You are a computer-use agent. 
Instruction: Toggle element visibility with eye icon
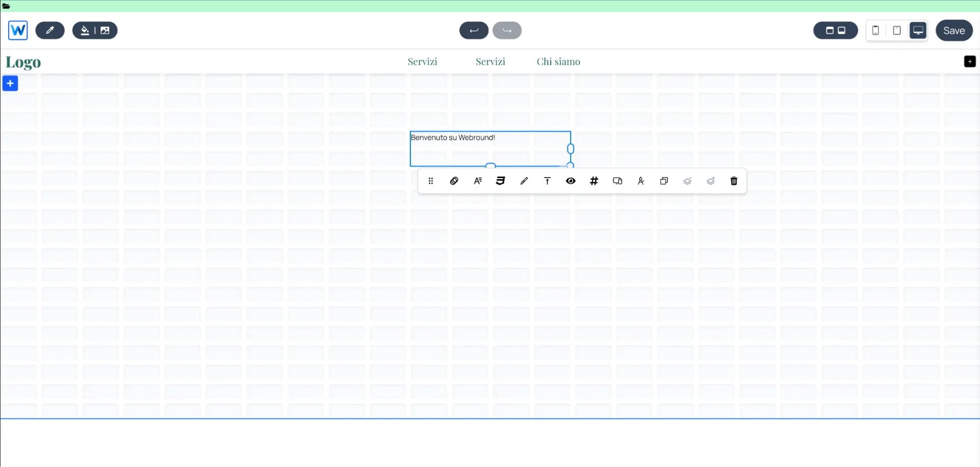coord(571,181)
